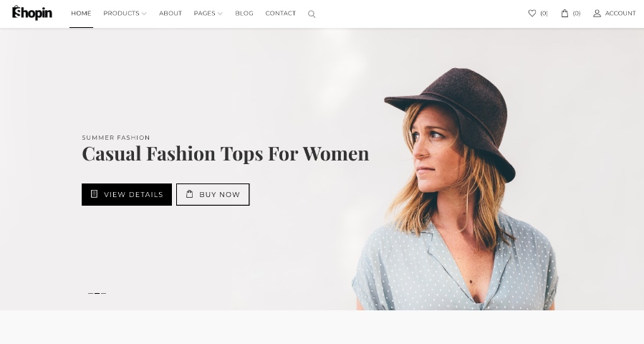
Task: Select the middle active slide indicator dash
Action: click(x=97, y=294)
